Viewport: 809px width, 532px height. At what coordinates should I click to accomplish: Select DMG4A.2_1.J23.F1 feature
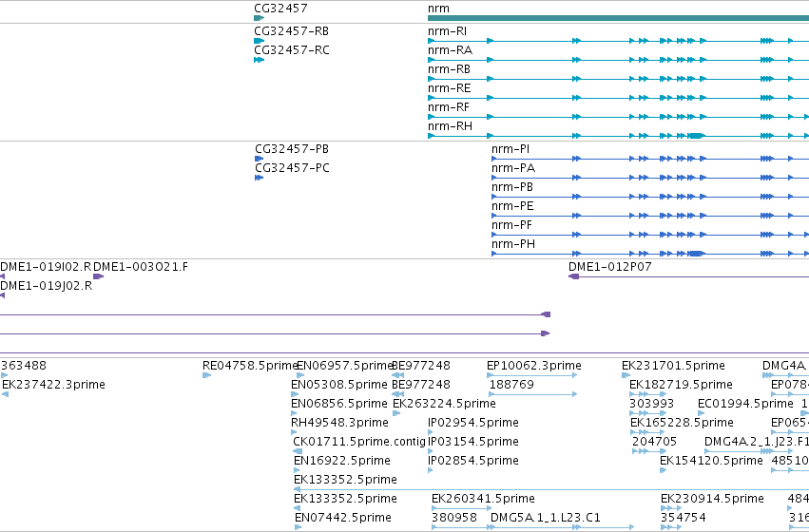click(x=757, y=443)
